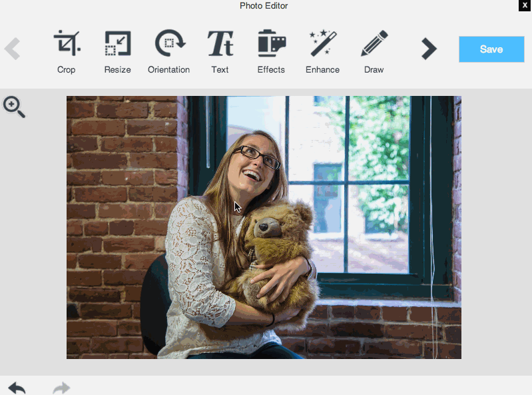This screenshot has height=395, width=532.
Task: Click the 'Orientation' text label
Action: [168, 69]
